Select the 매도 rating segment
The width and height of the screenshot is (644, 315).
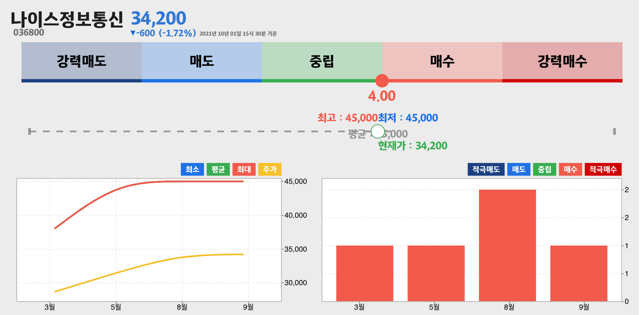pos(202,62)
